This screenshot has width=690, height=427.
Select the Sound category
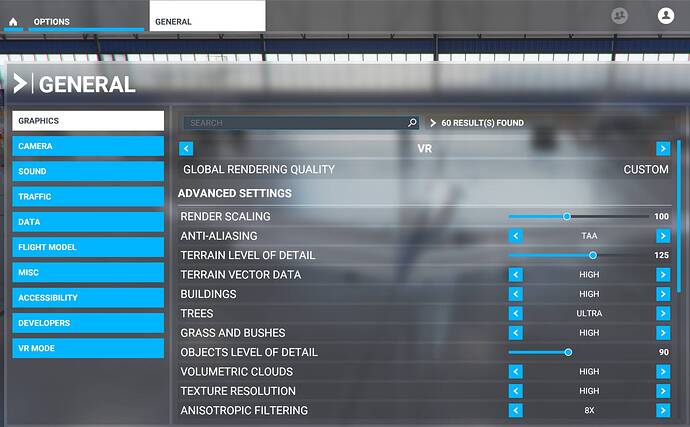[x=88, y=171]
